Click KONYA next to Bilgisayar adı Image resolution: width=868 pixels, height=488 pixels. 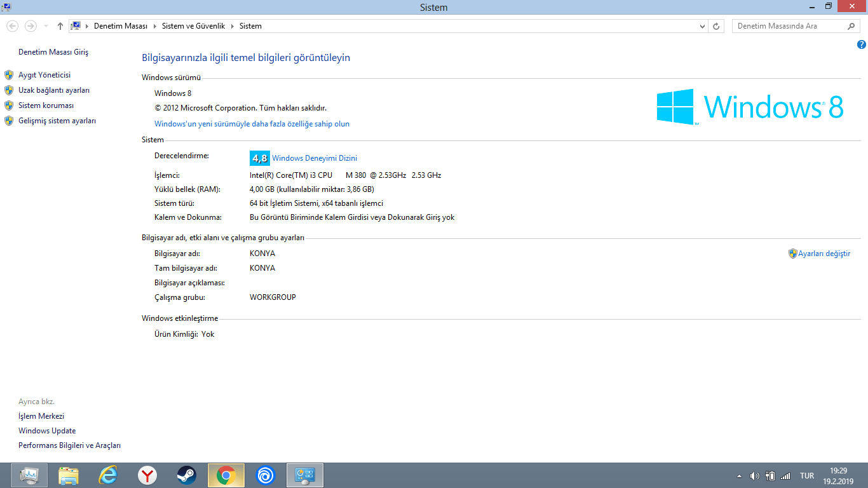(262, 254)
